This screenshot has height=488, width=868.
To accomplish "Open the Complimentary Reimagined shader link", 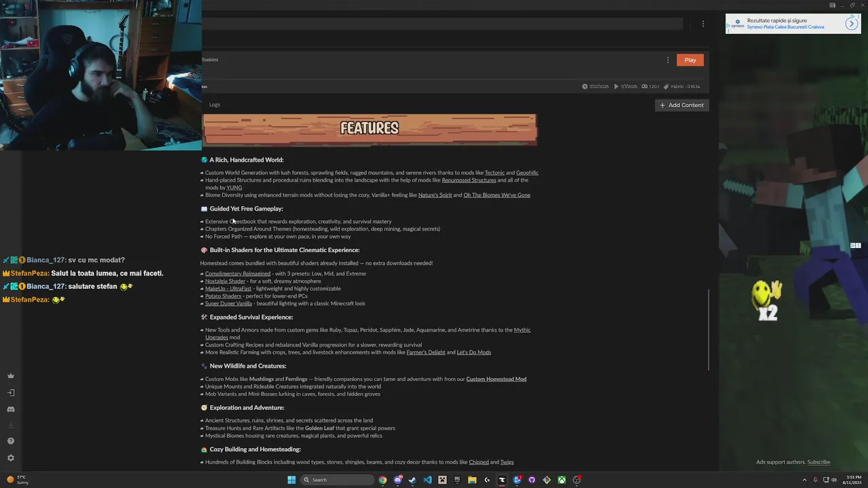I will (x=237, y=274).
